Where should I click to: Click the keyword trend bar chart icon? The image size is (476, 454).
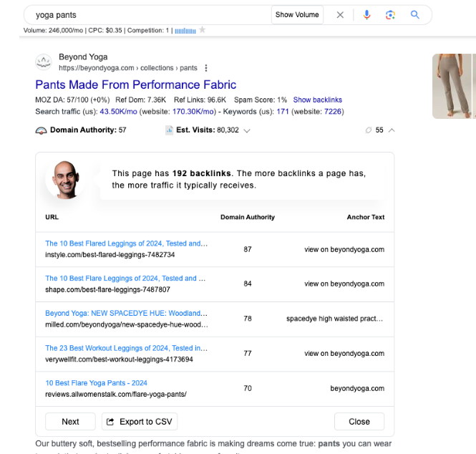click(x=185, y=30)
